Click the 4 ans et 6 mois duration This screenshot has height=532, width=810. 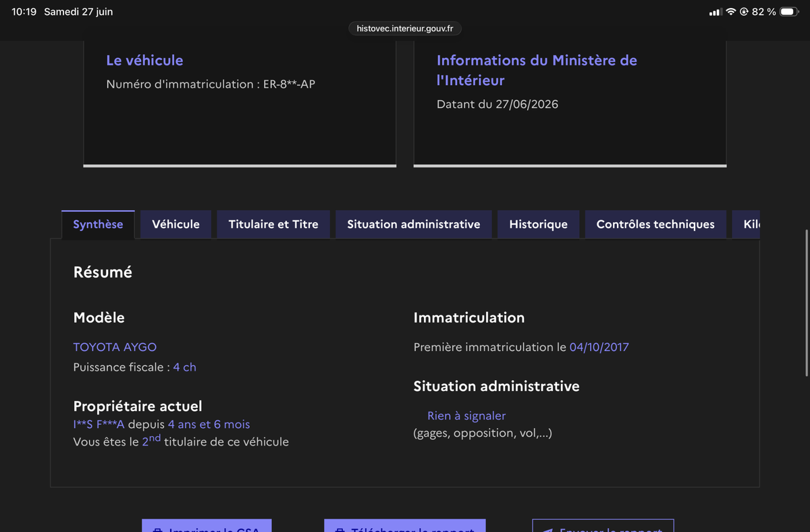tap(209, 425)
